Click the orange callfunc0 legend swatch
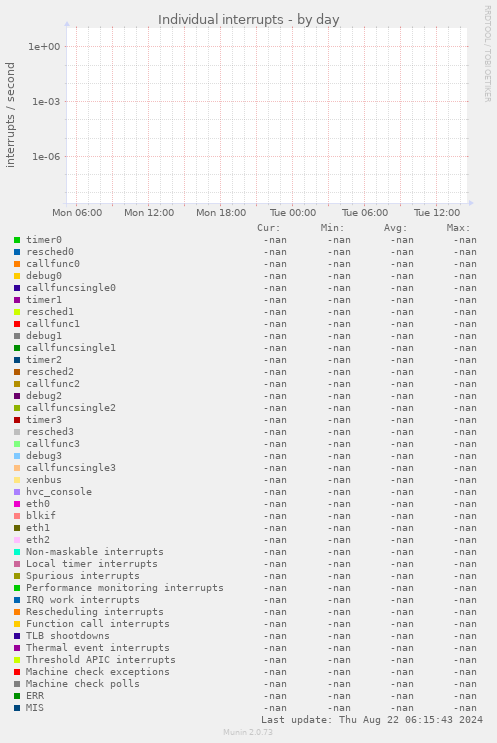Image resolution: width=497 pixels, height=743 pixels. coord(17,264)
